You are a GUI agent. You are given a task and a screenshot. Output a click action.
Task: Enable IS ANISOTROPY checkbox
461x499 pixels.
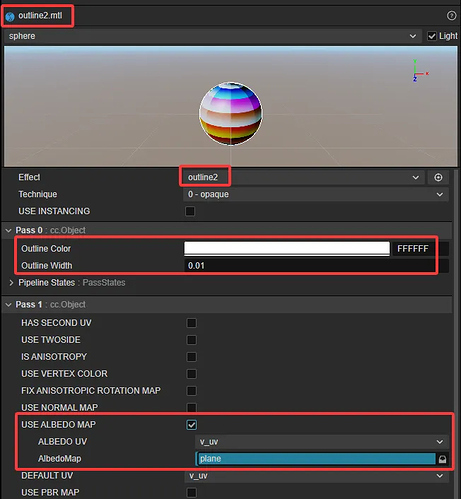click(x=192, y=357)
